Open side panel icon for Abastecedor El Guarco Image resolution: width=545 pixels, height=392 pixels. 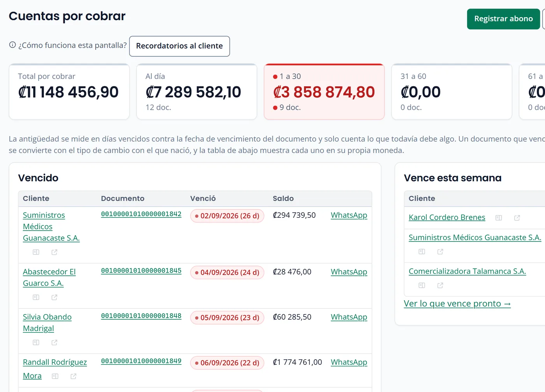pos(36,297)
